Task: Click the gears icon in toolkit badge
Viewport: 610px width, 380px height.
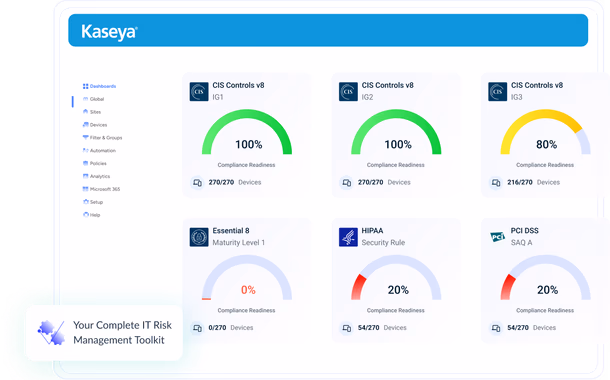Action: click(x=51, y=333)
